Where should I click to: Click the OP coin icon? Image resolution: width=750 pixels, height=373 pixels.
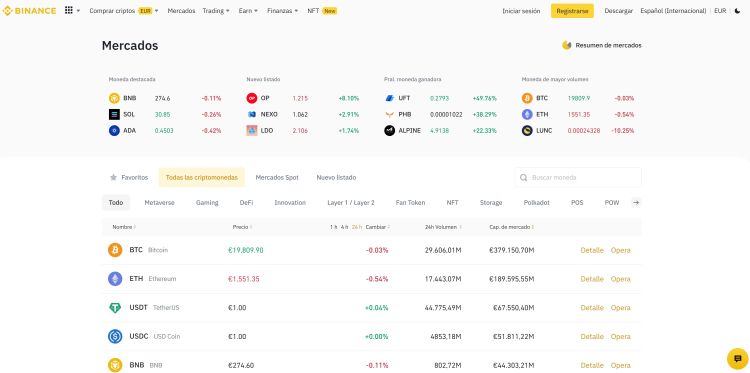[252, 98]
